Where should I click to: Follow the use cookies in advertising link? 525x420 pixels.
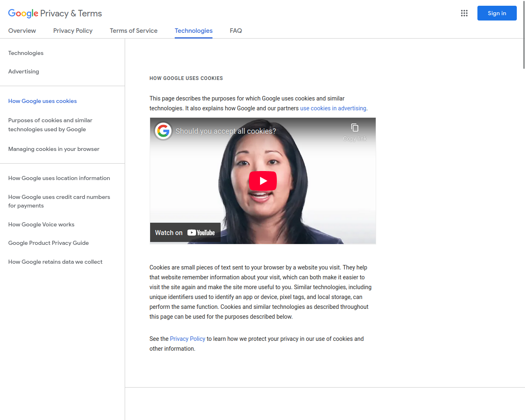pos(333,108)
